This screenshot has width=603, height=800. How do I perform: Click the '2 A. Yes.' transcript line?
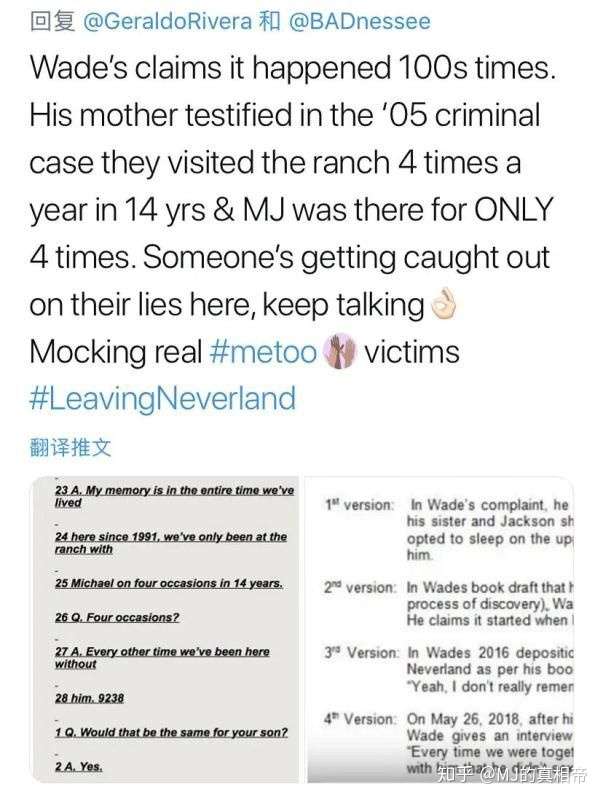point(79,766)
